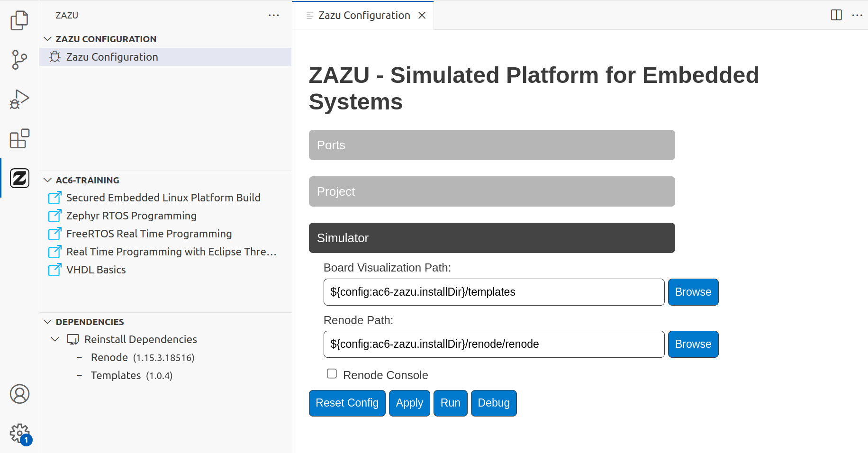Click link icon for Real Time Programming with Eclipse
This screenshot has width=868, height=453.
point(55,252)
